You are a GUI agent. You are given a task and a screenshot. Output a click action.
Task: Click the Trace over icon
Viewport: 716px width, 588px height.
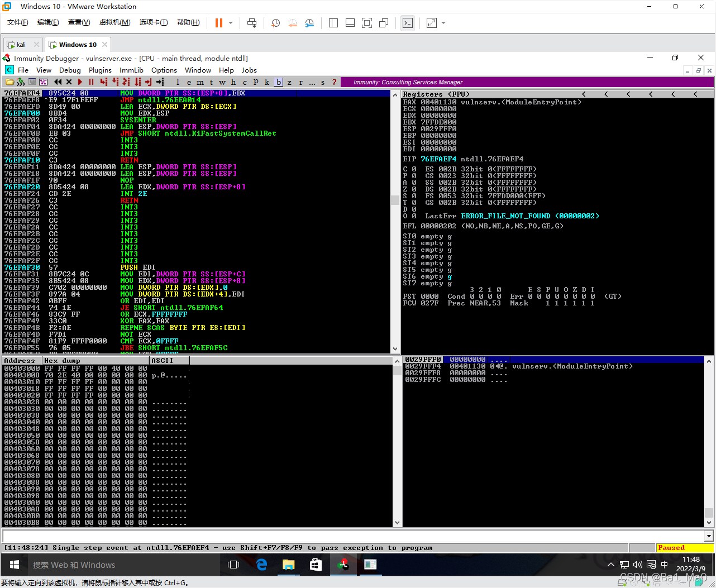(137, 82)
